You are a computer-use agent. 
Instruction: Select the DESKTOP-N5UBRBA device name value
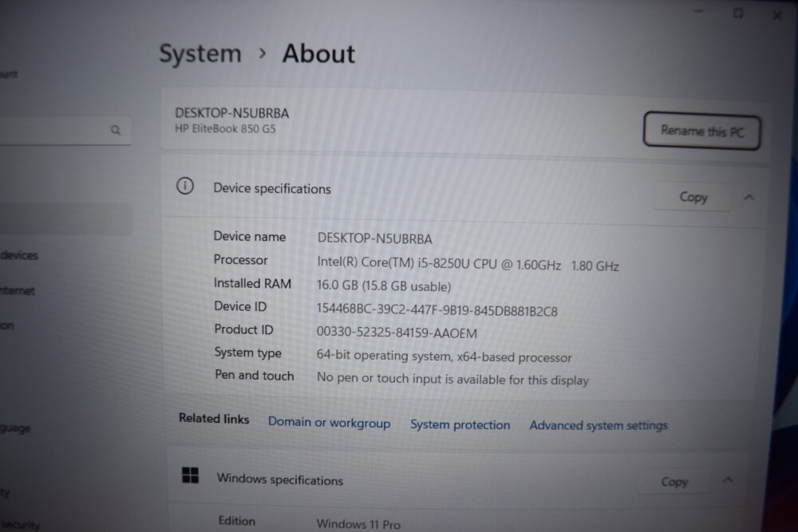coord(374,238)
